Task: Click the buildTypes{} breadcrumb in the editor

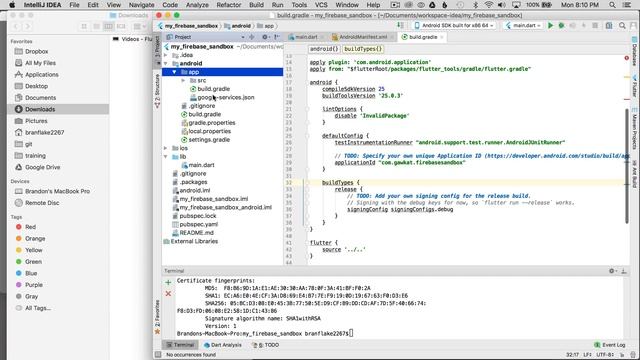Action: (x=362, y=49)
